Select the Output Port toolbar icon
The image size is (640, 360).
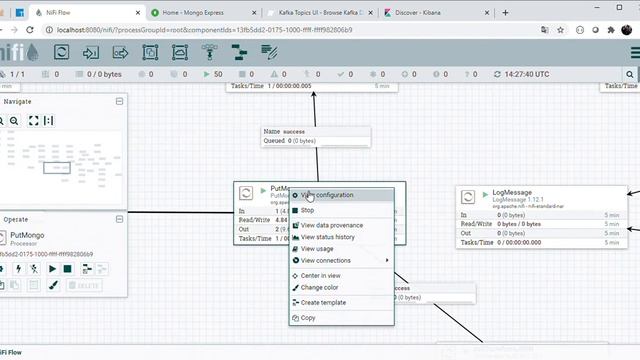tap(120, 53)
